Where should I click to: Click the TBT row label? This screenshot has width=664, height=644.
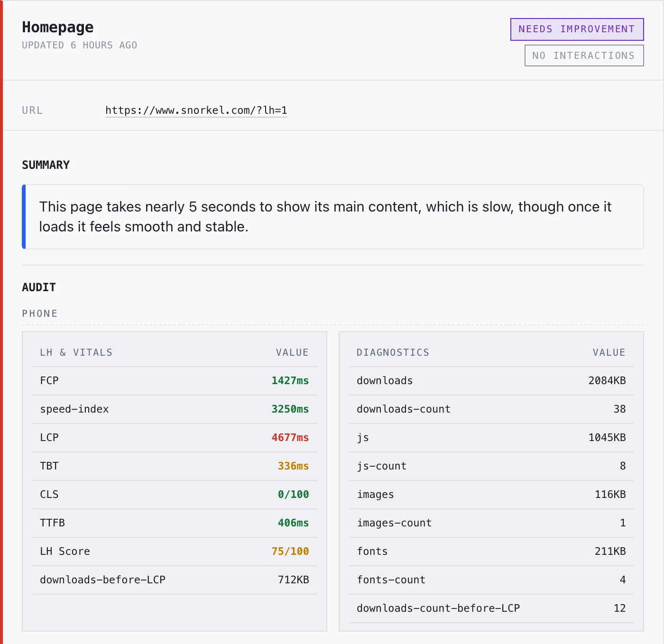click(x=49, y=466)
